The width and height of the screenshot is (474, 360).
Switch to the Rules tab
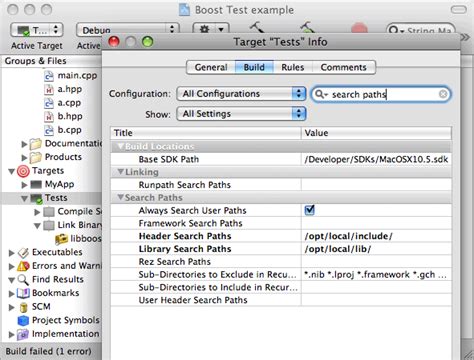[293, 67]
